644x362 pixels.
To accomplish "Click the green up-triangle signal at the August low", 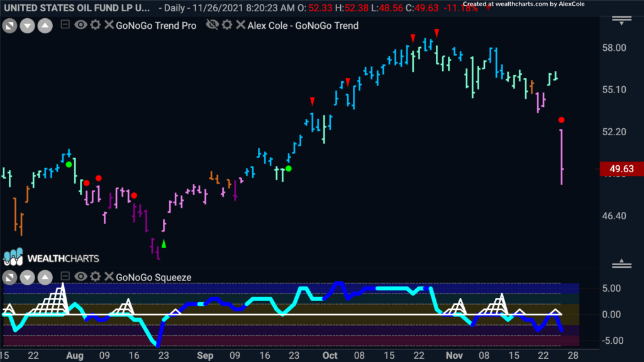I will 164,244.
